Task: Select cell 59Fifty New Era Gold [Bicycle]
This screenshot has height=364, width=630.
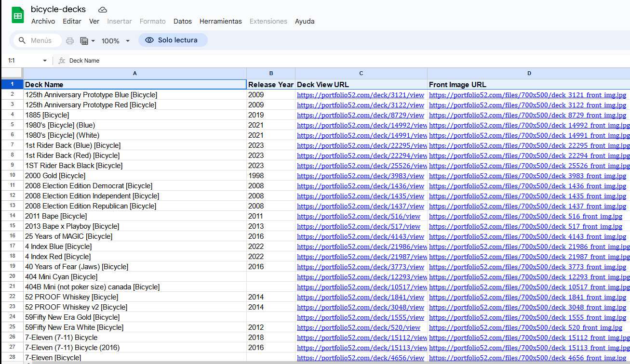Action: coord(135,317)
